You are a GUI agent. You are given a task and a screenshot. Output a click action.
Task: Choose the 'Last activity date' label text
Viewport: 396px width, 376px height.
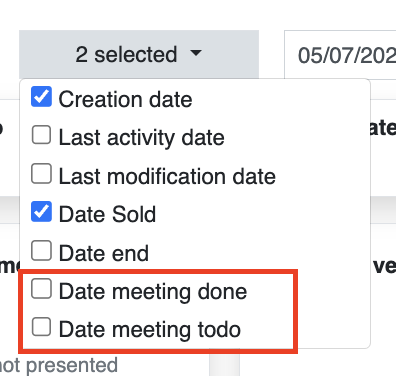coord(142,138)
